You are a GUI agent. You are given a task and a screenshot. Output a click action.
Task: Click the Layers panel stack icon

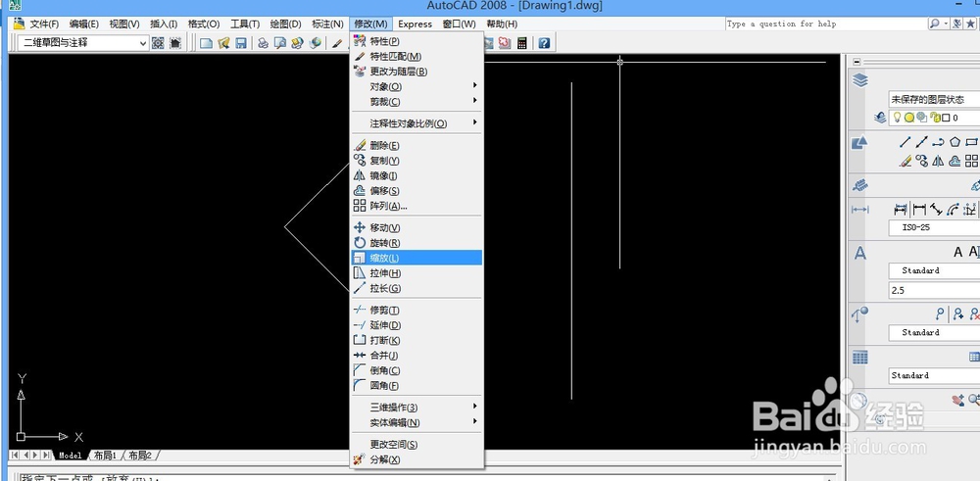tap(860, 80)
